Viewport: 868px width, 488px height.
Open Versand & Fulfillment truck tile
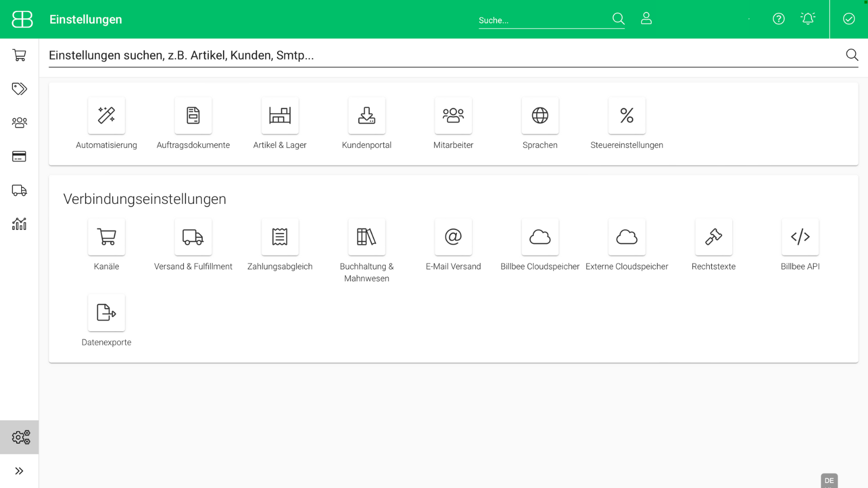point(193,237)
